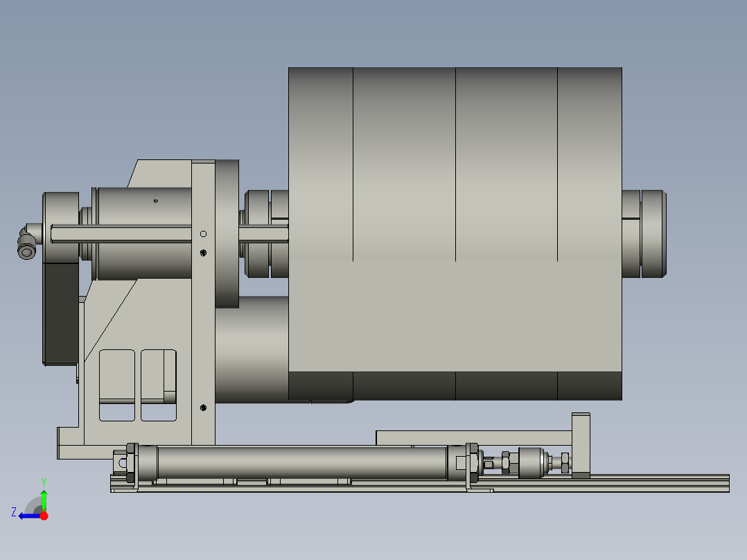747x560 pixels.
Task: Select the long pneumatic cylinder barrel at bottom
Action: click(x=302, y=462)
